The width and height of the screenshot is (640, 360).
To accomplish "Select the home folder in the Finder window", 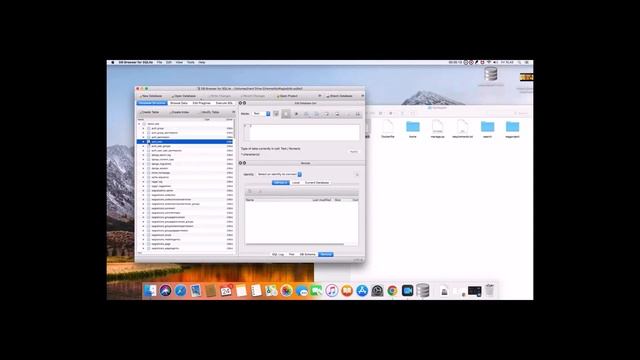I will pos(413,127).
